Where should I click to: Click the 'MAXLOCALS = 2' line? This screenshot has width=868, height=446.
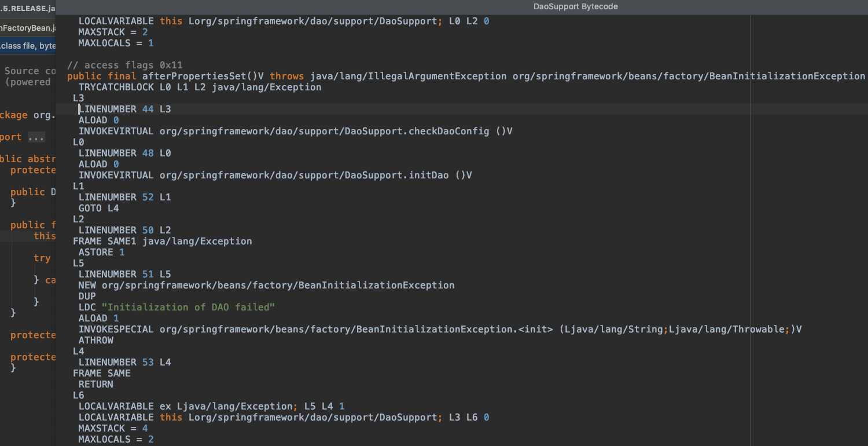[x=116, y=439]
